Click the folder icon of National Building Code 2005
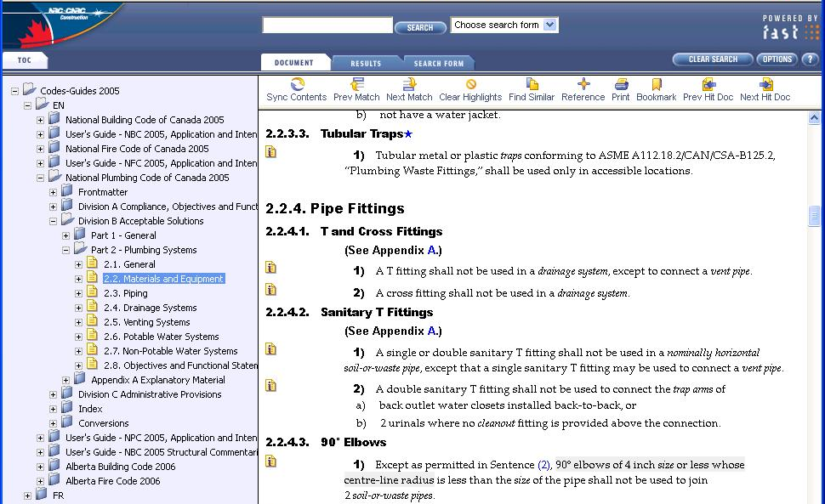 pos(54,119)
